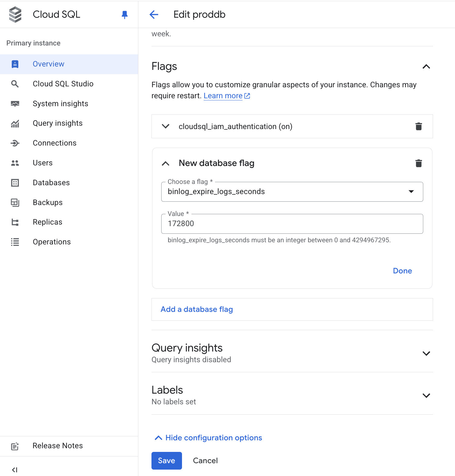Go to the Overview tab

pos(48,64)
